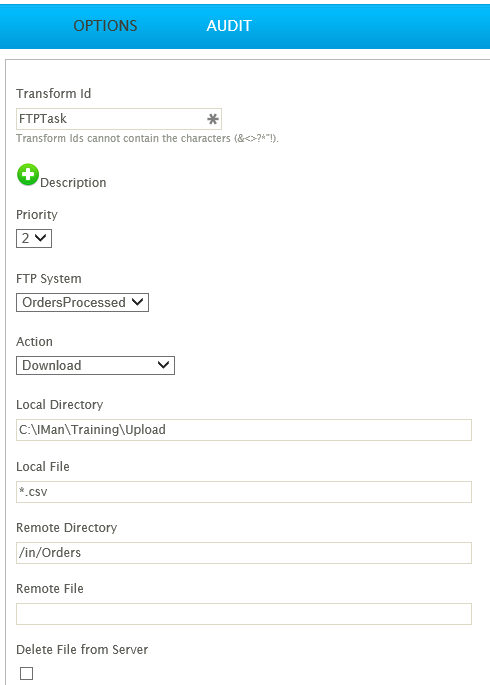Viewport: 490px width, 685px height.
Task: Click the Remote Directory field /in/Orders
Action: (244, 553)
